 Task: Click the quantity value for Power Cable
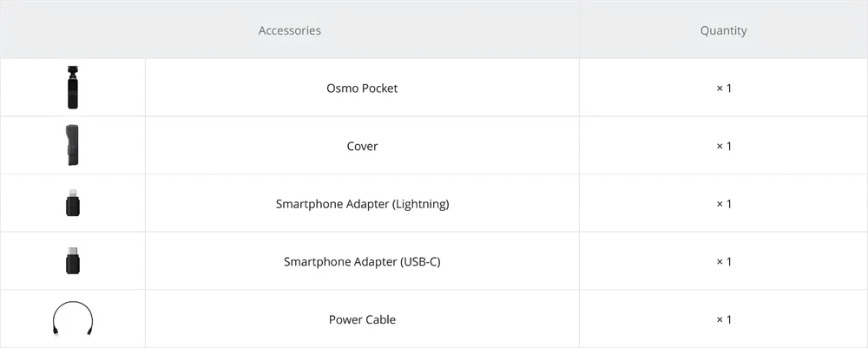[723, 320]
